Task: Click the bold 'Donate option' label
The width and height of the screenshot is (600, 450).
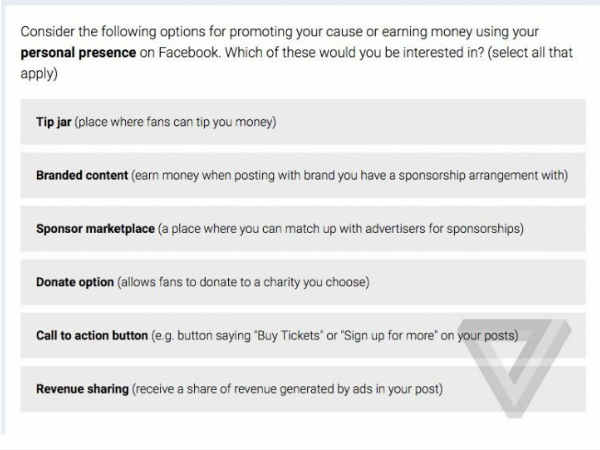Action: 75,282
